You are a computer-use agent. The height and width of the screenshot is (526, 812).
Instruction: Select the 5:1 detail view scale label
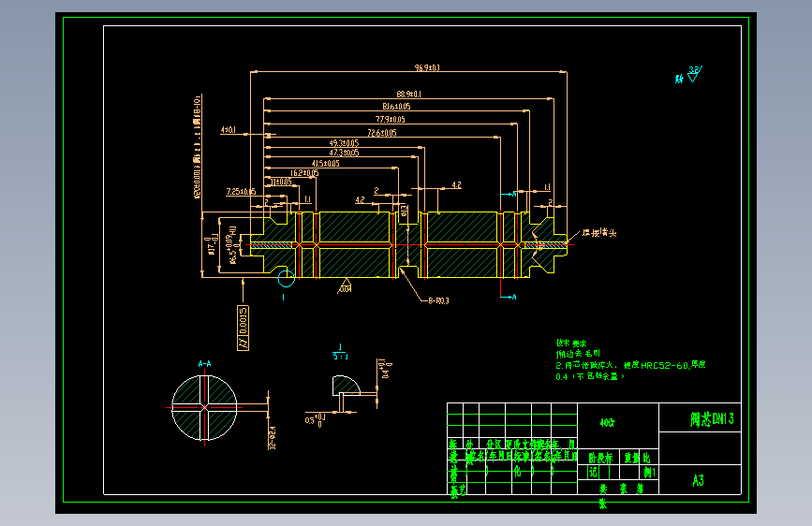click(x=340, y=357)
